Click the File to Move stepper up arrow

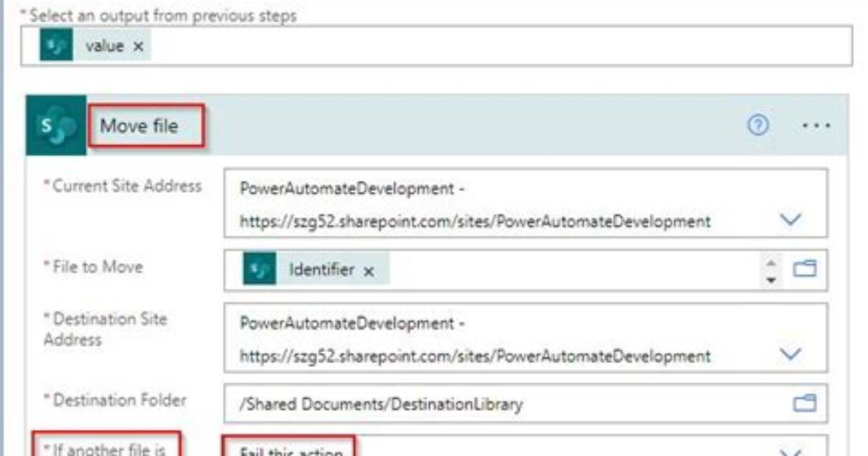[x=771, y=262]
